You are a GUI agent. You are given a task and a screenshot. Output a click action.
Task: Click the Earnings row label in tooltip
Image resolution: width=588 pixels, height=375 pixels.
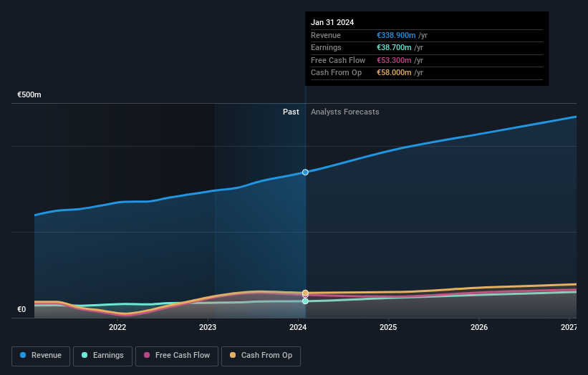click(327, 47)
